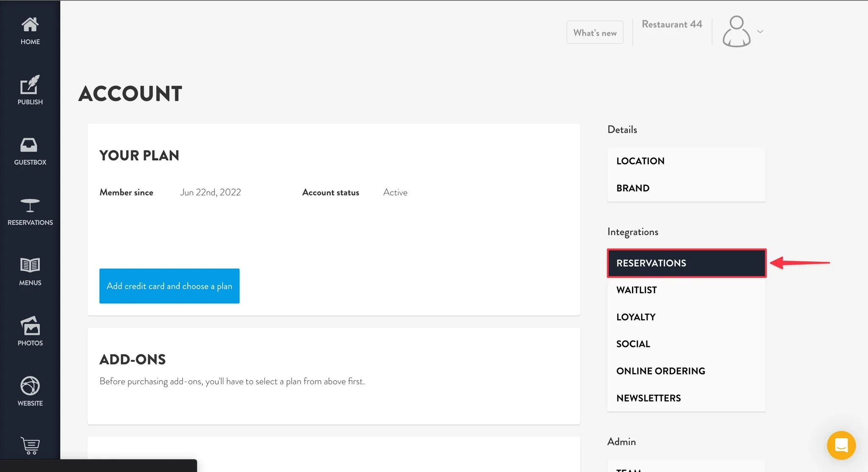This screenshot has height=472, width=868.
Task: Select NEWSLETTERS under Integrations
Action: pos(686,398)
